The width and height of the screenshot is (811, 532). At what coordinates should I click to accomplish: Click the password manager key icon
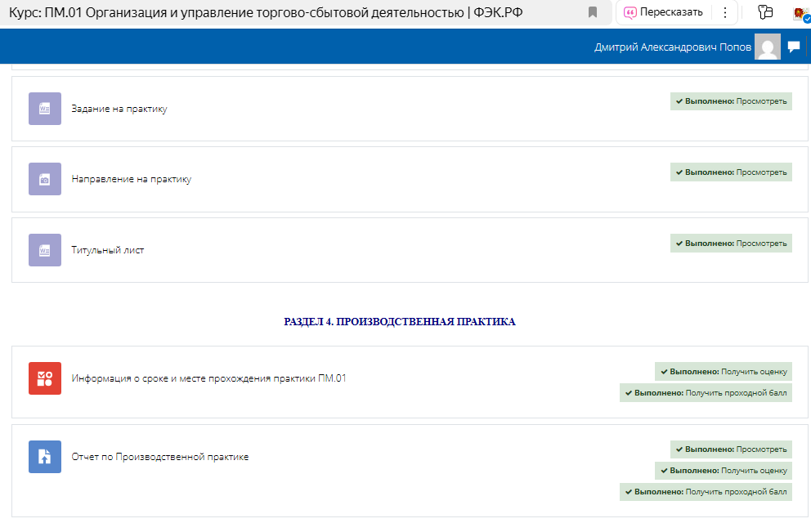765,12
